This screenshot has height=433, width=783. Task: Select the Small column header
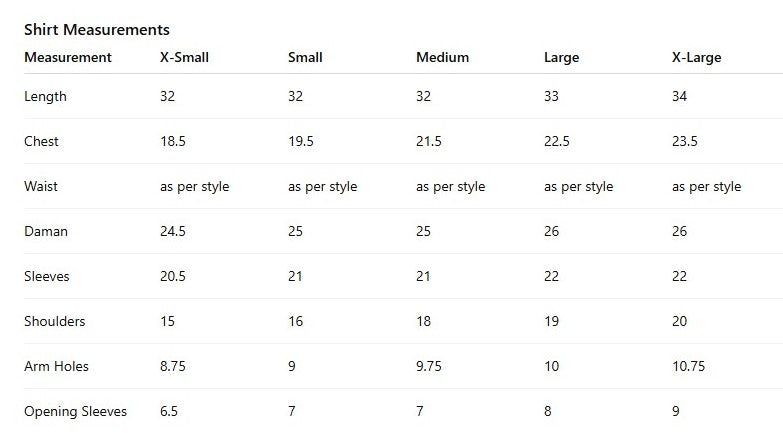tap(305, 57)
